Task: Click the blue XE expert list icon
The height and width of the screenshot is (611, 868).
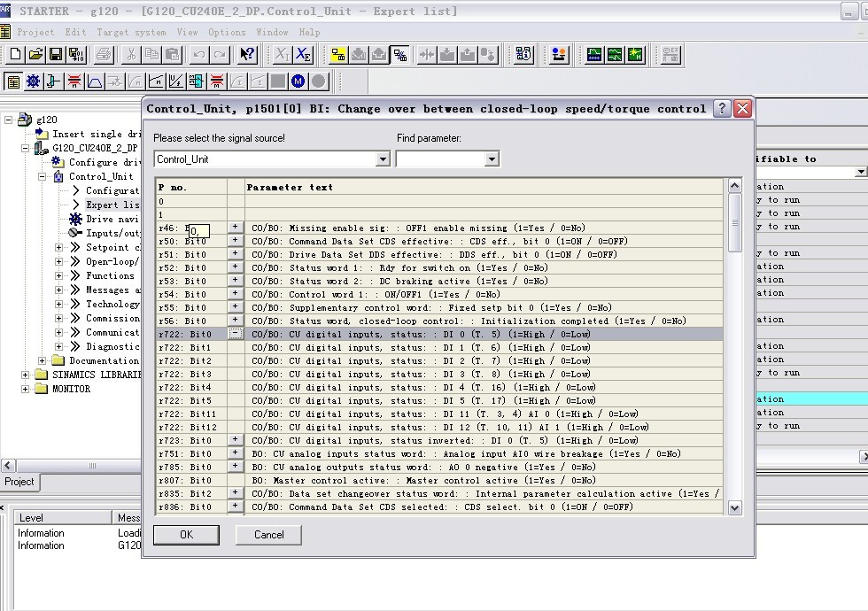Action: coord(303,54)
